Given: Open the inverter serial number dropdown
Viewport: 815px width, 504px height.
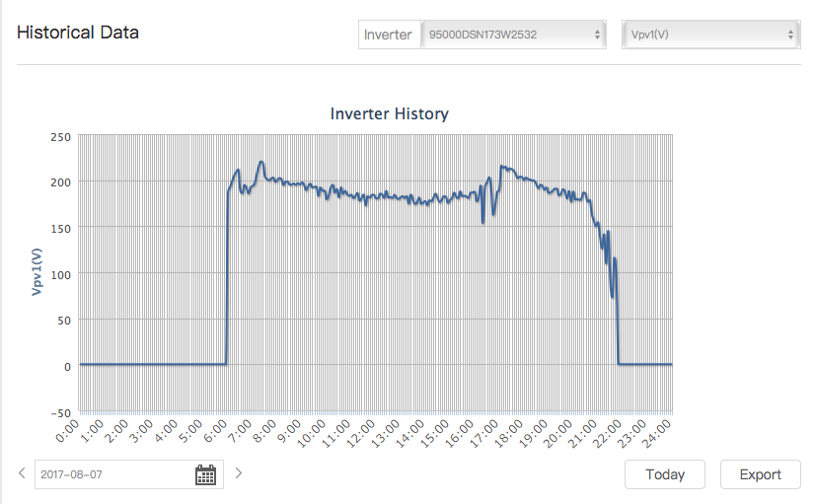Looking at the screenshot, I should 513,35.
